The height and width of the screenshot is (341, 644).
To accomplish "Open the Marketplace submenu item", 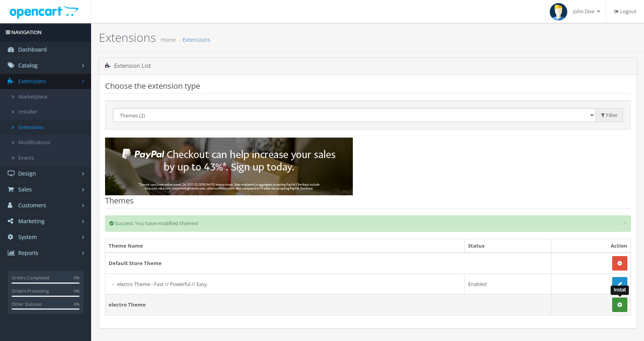I will click(x=45, y=96).
